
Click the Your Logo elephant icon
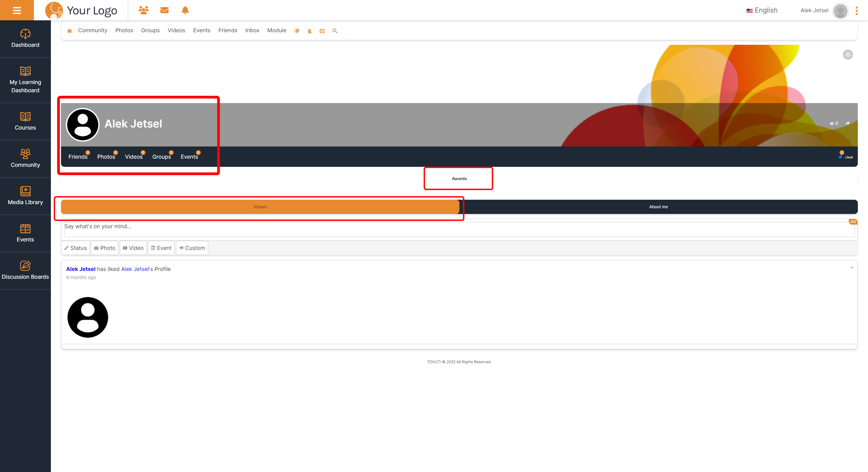54,10
